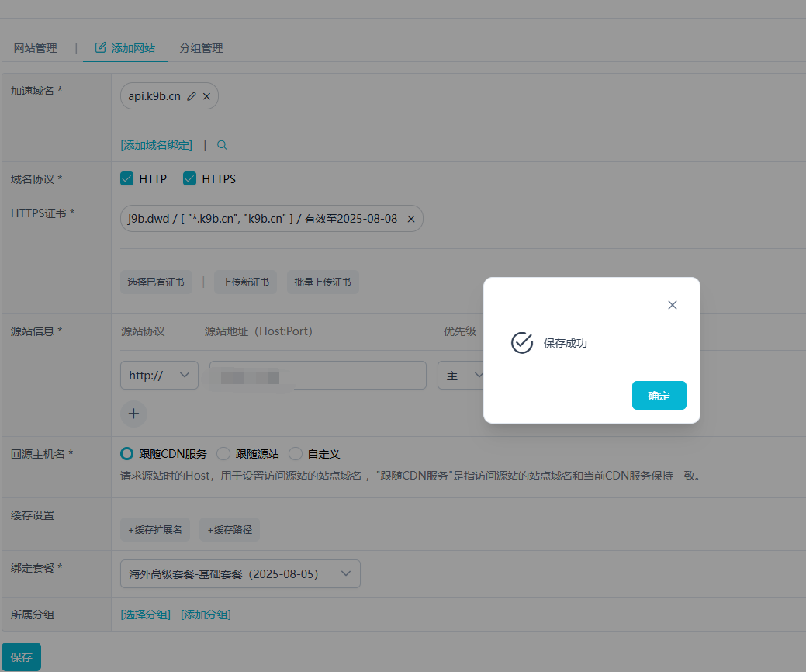Open the 主 priority dropdown
The height and width of the screenshot is (672, 806).
coord(461,376)
